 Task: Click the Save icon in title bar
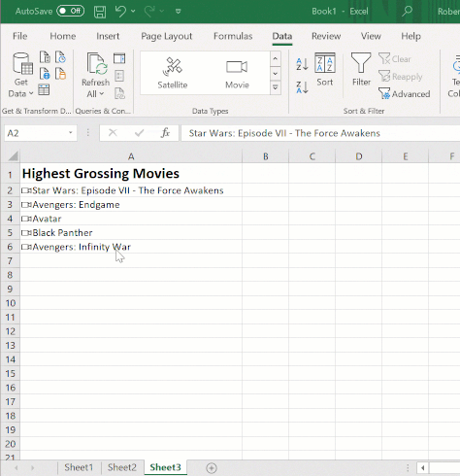100,12
